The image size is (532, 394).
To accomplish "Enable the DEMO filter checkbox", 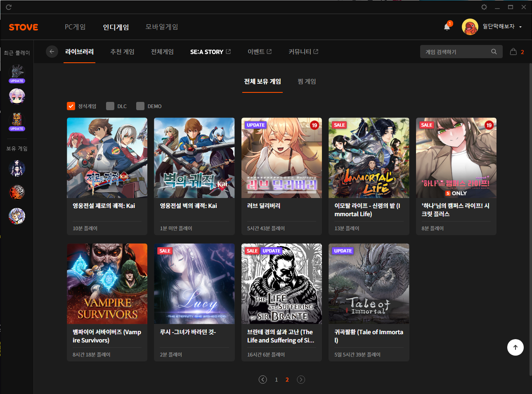I will [x=140, y=106].
